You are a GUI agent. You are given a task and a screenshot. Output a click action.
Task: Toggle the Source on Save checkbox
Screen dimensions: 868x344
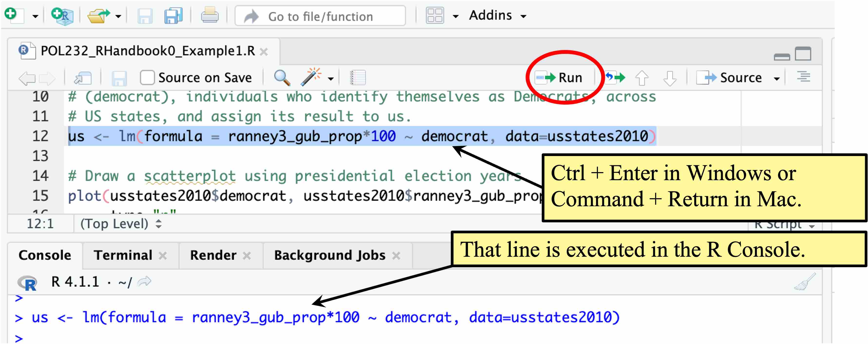click(x=147, y=78)
